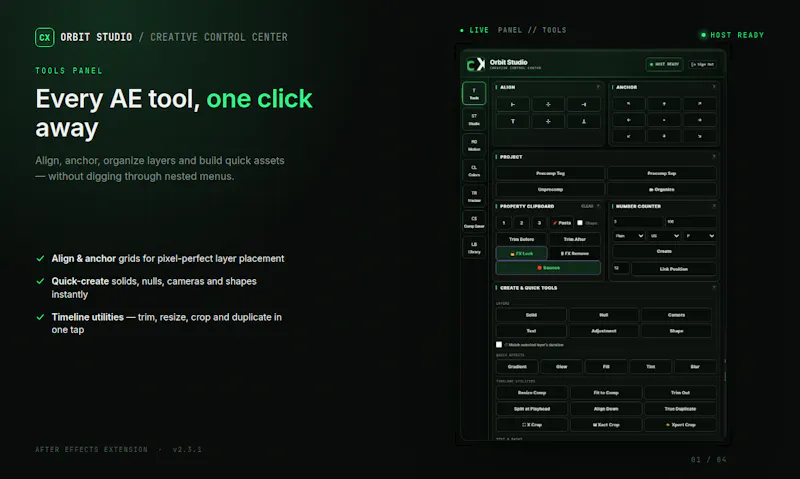Set anchor to bottom-left arrow

628,136
